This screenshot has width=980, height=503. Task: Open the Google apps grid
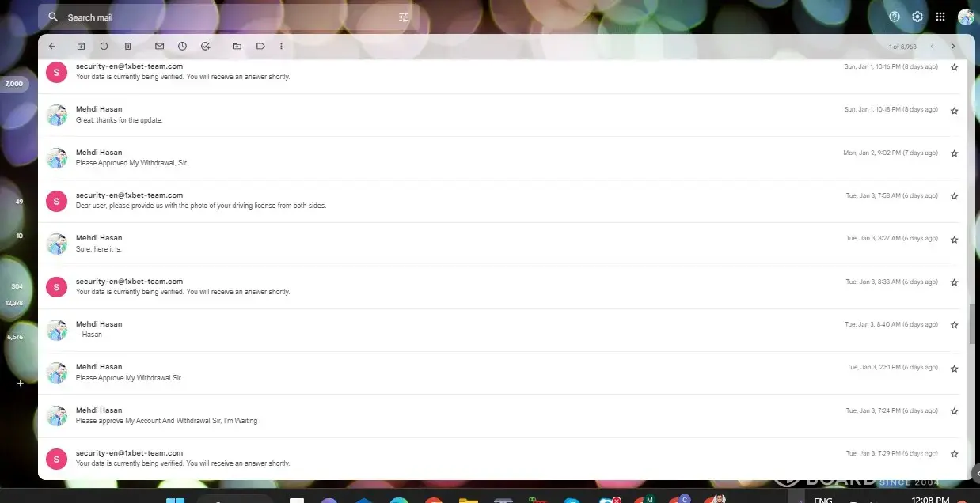pos(940,17)
